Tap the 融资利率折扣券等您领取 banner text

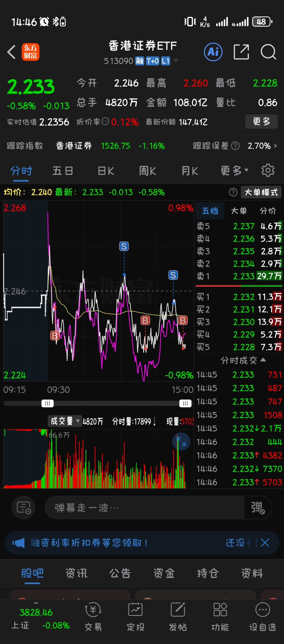click(89, 543)
